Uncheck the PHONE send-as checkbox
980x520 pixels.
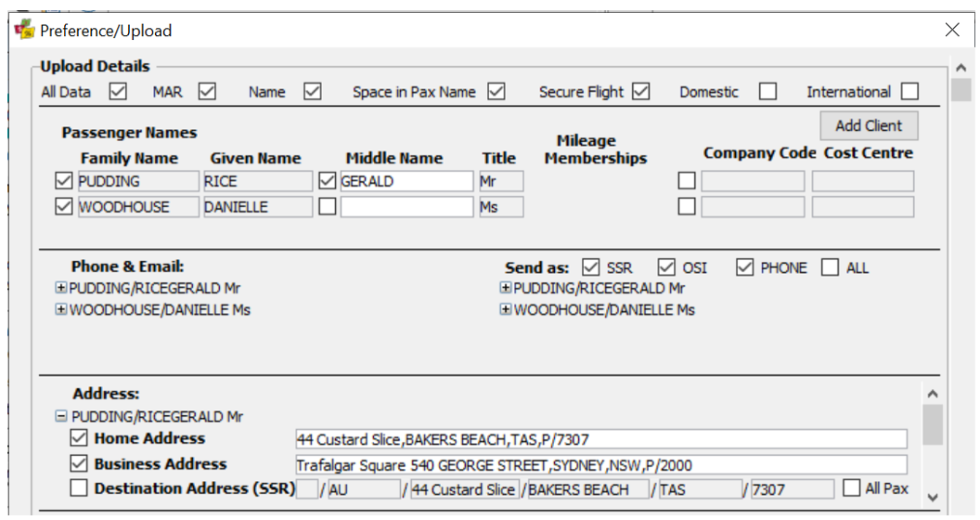click(744, 267)
